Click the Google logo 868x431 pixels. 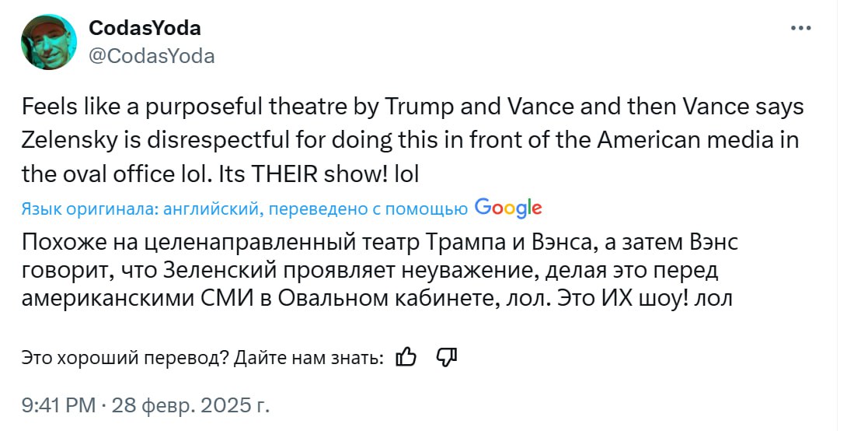click(x=507, y=208)
